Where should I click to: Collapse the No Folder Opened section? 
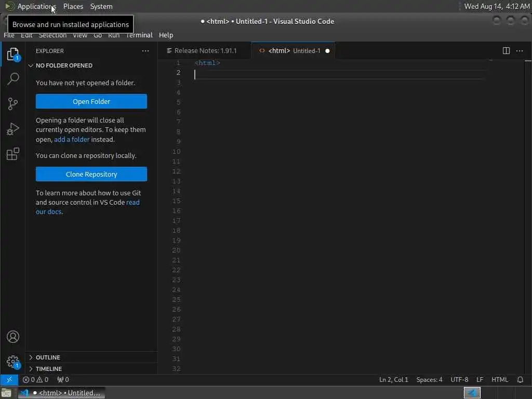click(x=64, y=65)
